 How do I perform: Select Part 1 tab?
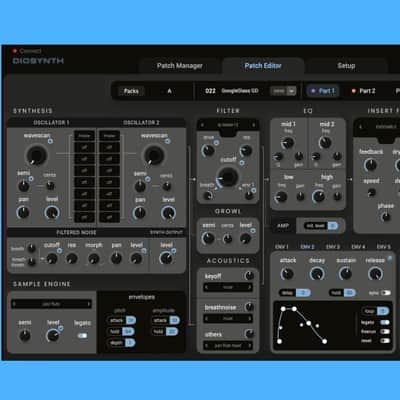click(x=323, y=91)
